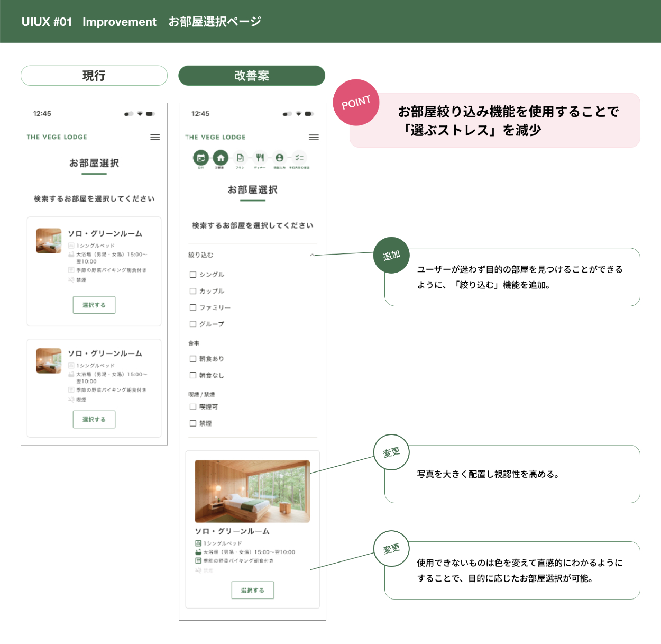This screenshot has height=644, width=661.
Task: Click the calendar date step icon
Action: pyautogui.click(x=201, y=158)
